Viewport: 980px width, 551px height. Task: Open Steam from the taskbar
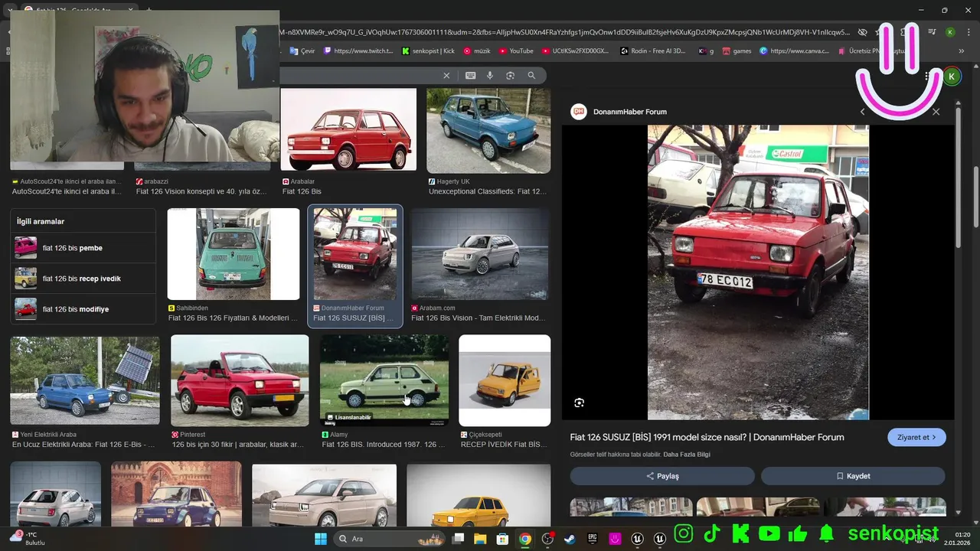point(570,539)
